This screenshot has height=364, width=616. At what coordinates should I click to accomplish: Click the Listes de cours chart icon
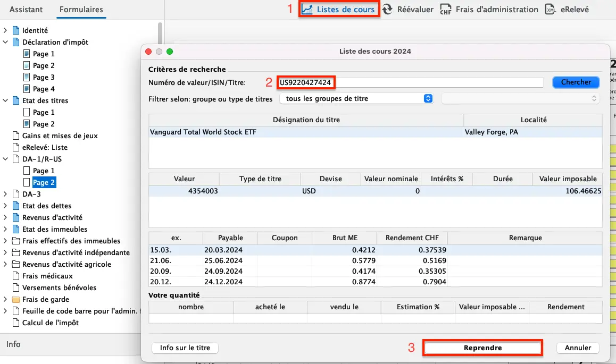click(307, 10)
